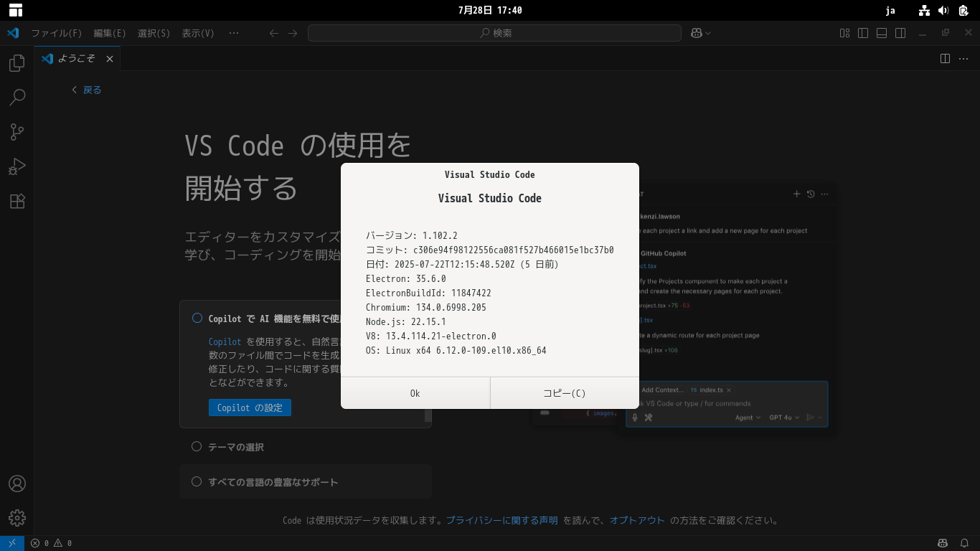The height and width of the screenshot is (551, 980).
Task: Open the Search view in the activity bar
Action: pyautogui.click(x=17, y=98)
